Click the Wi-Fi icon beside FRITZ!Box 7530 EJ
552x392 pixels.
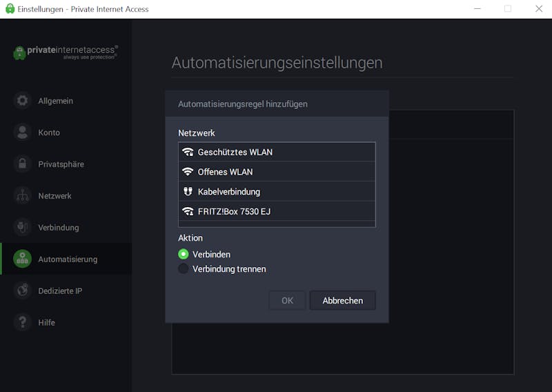coord(188,211)
